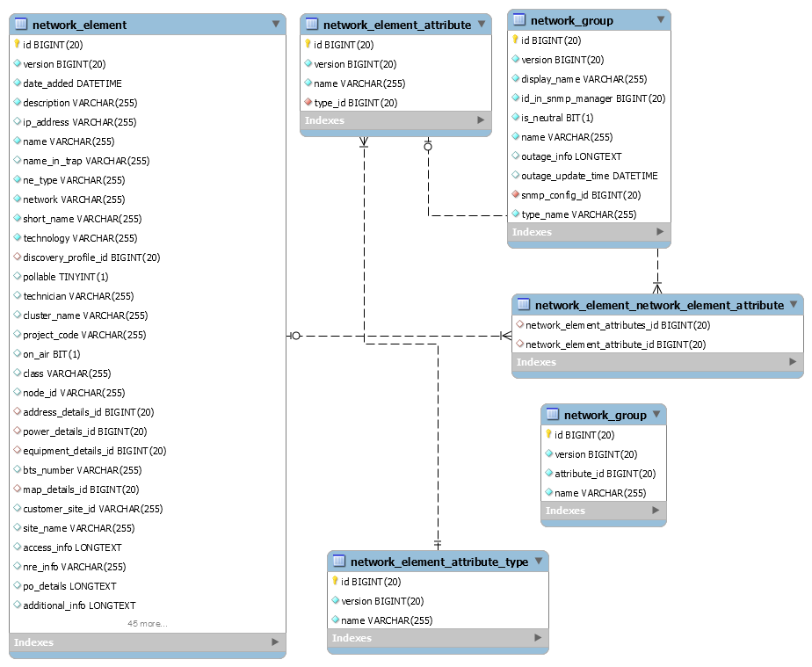Expand Indexes section of network_element_attribute table
This screenshot has height=667, width=812.
click(x=481, y=120)
